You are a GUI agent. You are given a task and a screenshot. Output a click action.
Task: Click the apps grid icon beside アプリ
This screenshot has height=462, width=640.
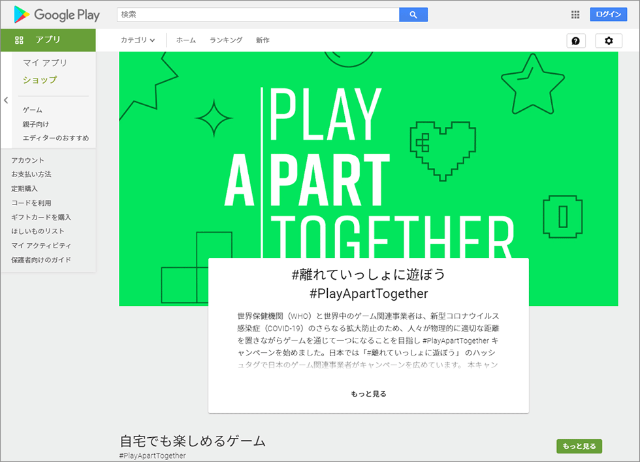19,40
